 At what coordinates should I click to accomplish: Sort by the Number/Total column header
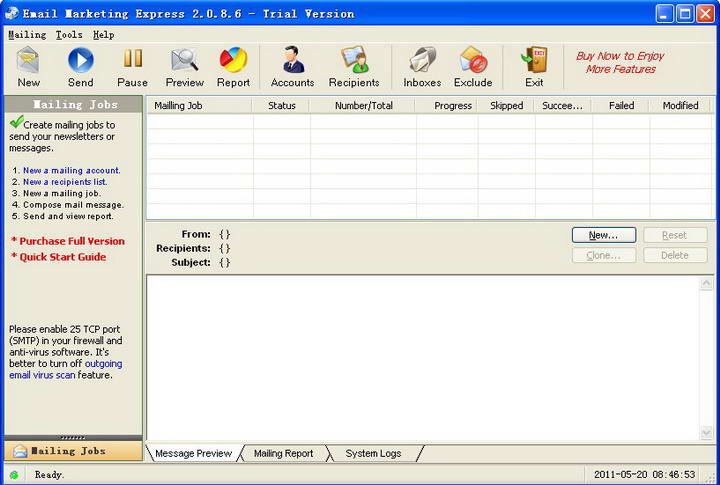pos(364,106)
